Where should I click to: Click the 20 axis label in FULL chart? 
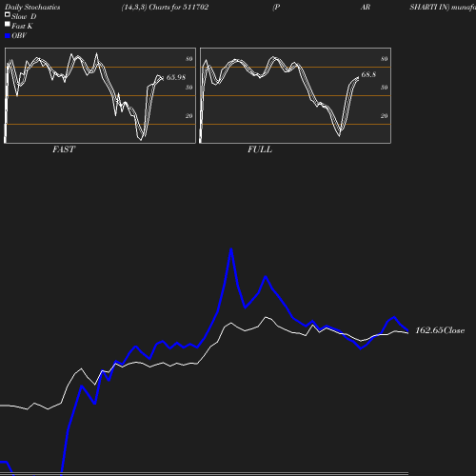tap(384, 116)
